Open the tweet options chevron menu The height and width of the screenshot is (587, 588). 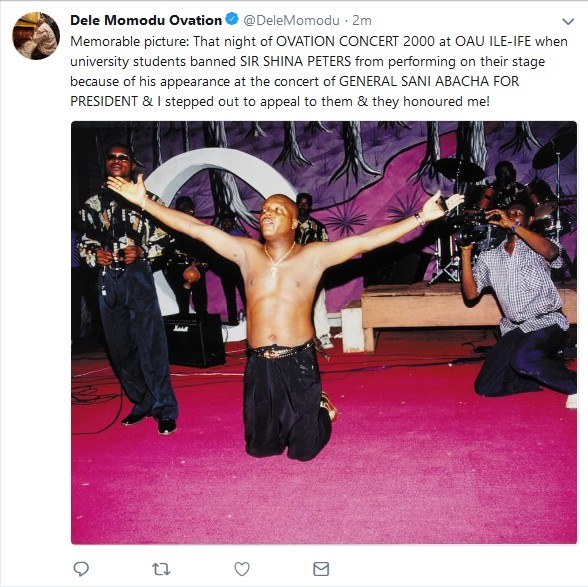[568, 21]
